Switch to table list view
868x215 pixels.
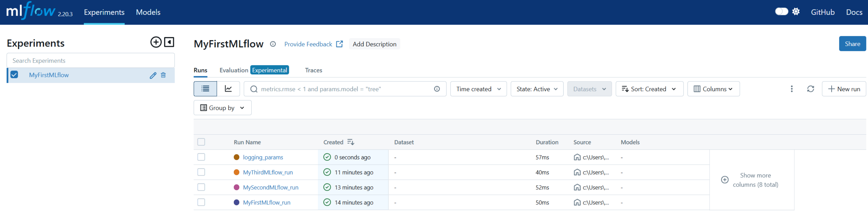[205, 89]
